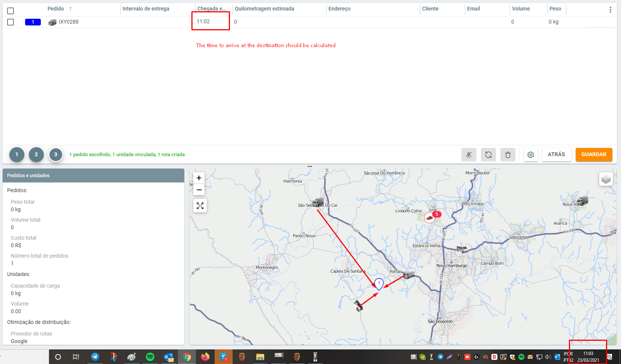Open the table column options menu
The height and width of the screenshot is (364, 621).
pyautogui.click(x=610, y=10)
